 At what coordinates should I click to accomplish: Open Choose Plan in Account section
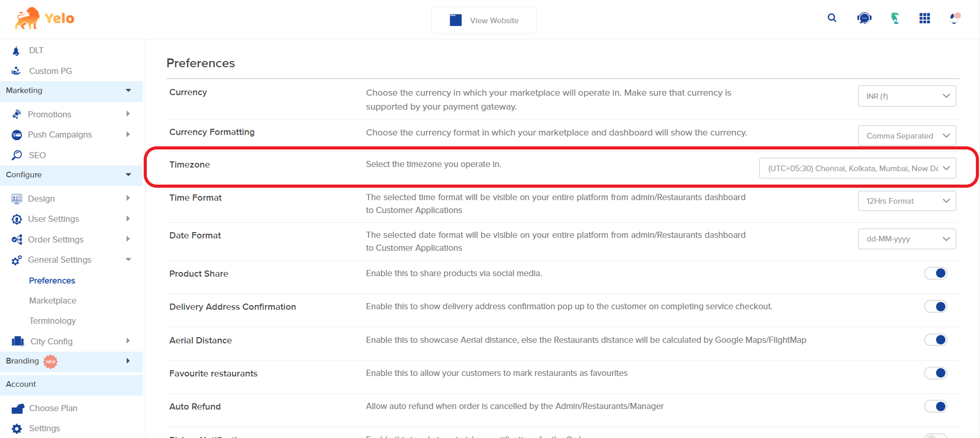tap(53, 408)
